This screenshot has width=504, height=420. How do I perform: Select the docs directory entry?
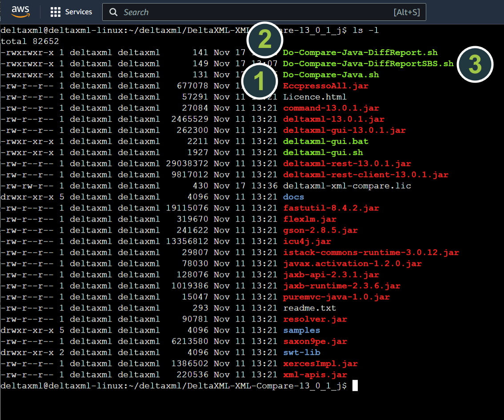coord(294,197)
